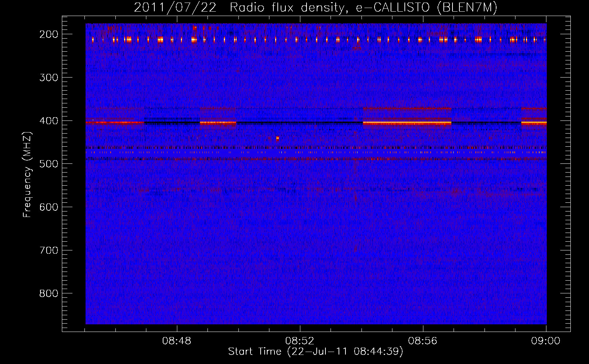Click the 800 frequency tick label
Image resolution: width=589 pixels, height=364 pixels.
pyautogui.click(x=49, y=293)
